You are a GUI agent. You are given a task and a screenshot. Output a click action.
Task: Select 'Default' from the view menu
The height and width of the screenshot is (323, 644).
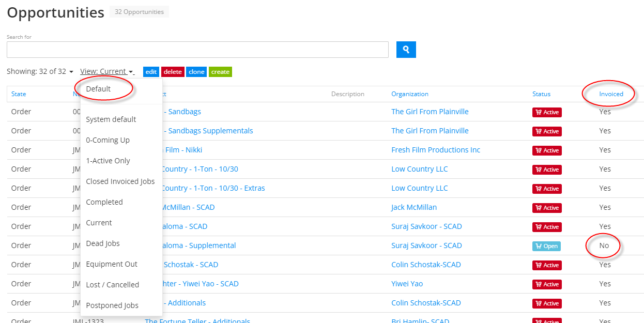point(98,89)
